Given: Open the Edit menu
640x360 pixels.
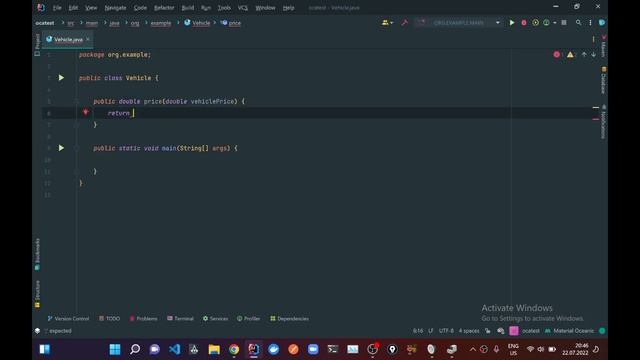Looking at the screenshot, I should click(x=73, y=8).
